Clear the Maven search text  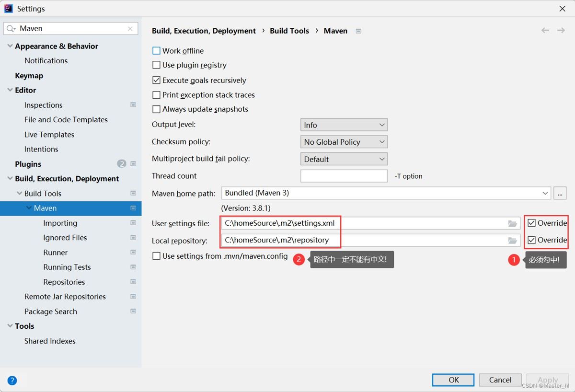pyautogui.click(x=130, y=29)
